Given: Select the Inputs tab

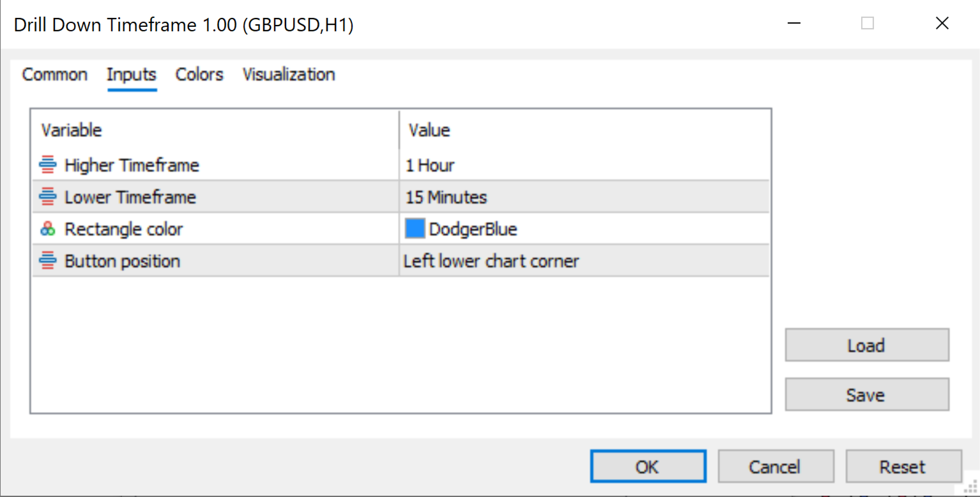Looking at the screenshot, I should [x=132, y=75].
